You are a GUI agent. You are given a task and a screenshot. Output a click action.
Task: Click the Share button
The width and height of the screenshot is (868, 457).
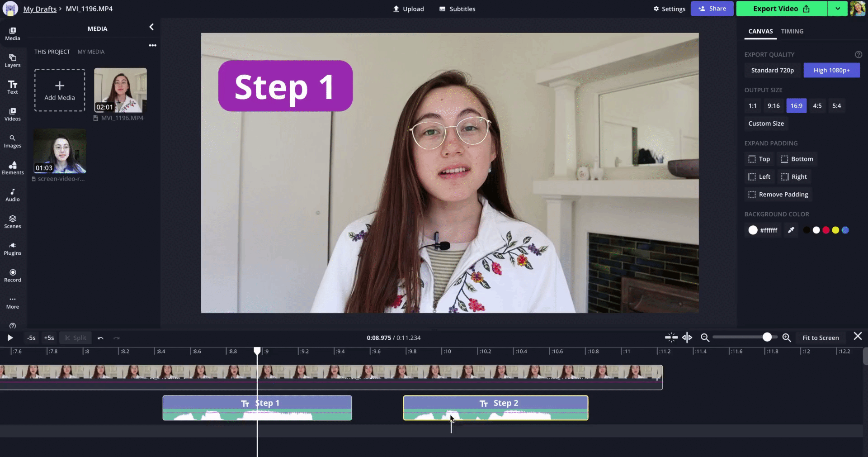(x=712, y=9)
